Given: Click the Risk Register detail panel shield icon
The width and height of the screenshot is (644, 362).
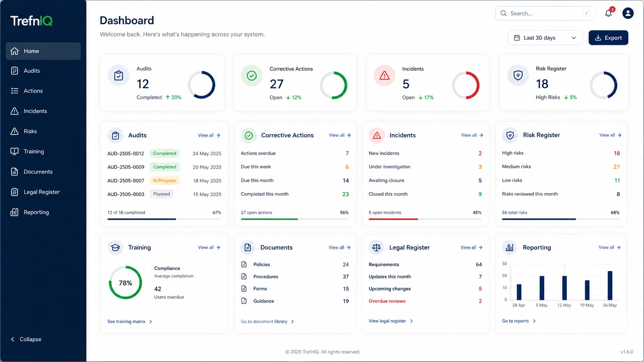Looking at the screenshot, I should [x=510, y=135].
